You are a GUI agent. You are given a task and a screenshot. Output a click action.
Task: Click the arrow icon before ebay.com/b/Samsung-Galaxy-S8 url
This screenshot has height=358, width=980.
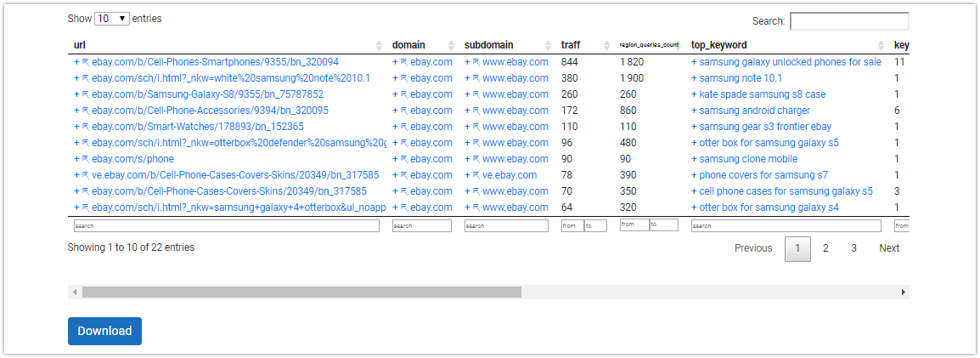(x=86, y=94)
